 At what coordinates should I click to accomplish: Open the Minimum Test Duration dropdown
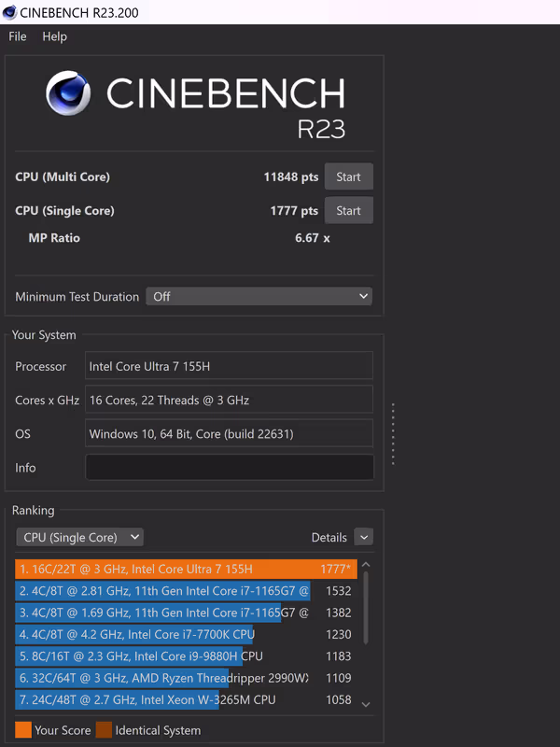click(x=259, y=297)
